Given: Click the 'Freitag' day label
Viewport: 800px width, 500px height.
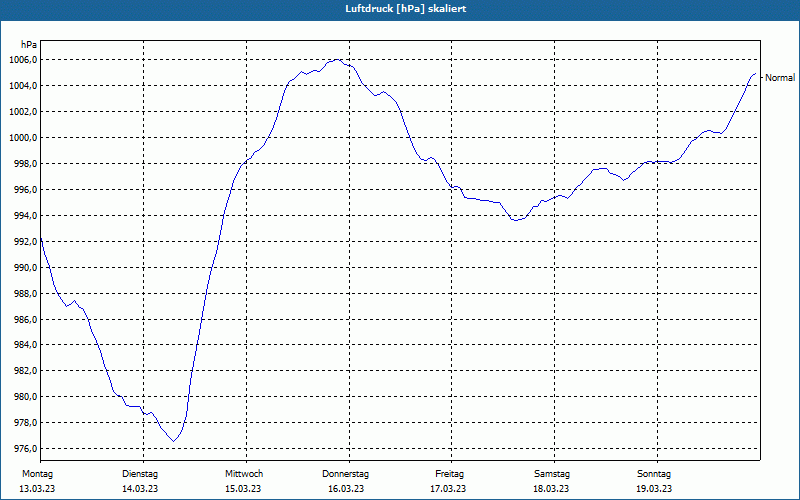Looking at the screenshot, I should coord(449,474).
